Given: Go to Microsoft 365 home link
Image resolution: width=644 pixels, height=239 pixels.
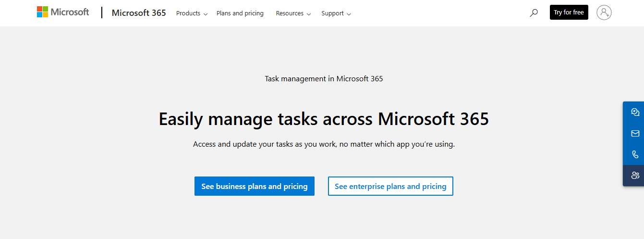Looking at the screenshot, I should coord(139,13).
